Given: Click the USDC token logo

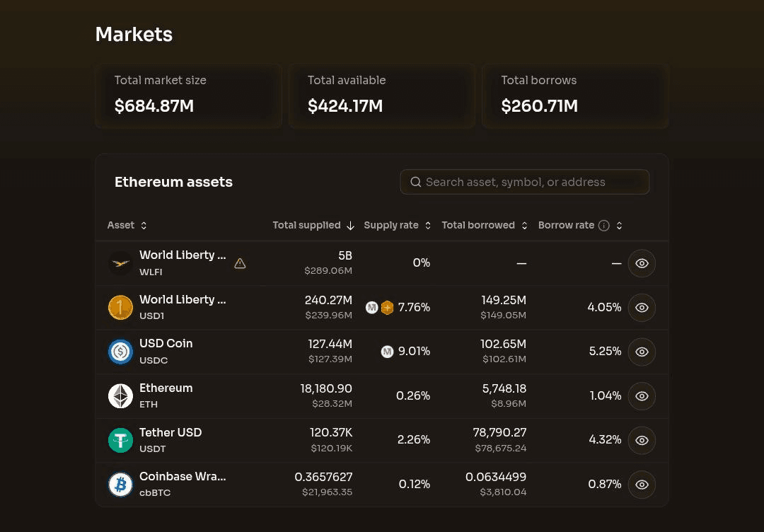Looking at the screenshot, I should click(120, 352).
